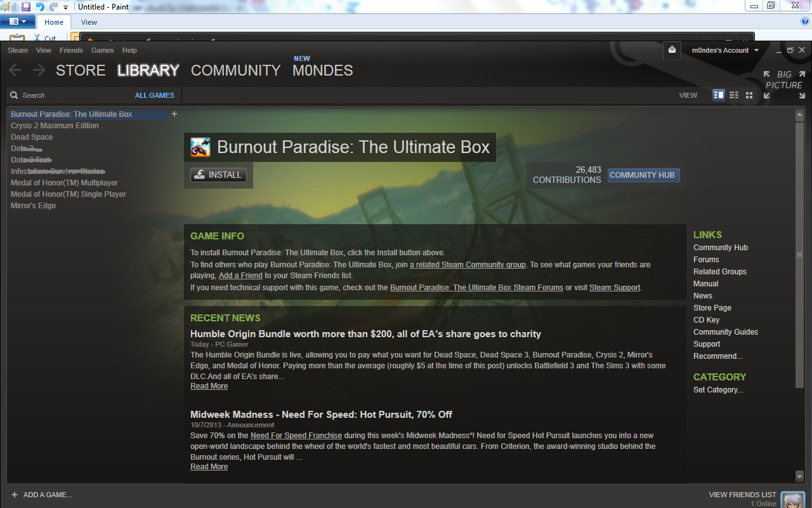This screenshot has width=812, height=508.
Task: Launch Big Picture mode
Action: pos(784,84)
